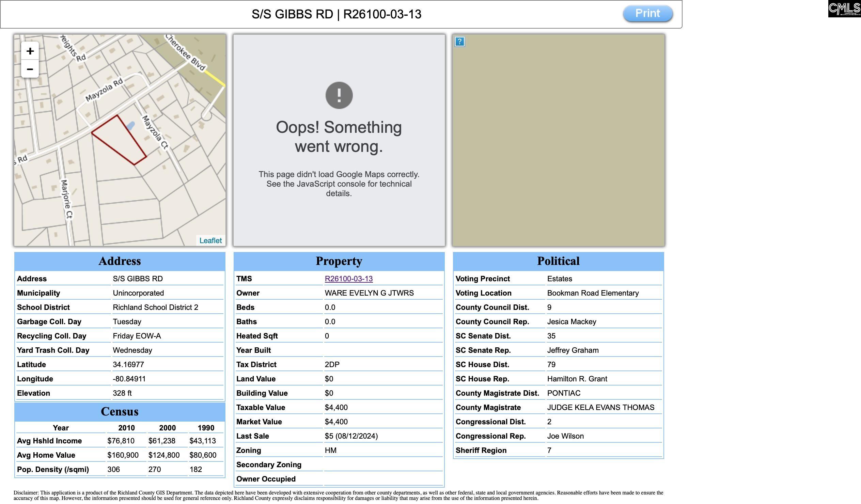
Task: Click the Owner Occupied row label
Action: coord(266,479)
